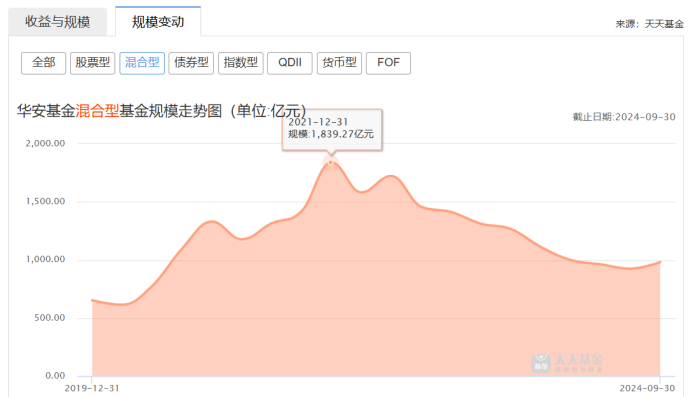Filter funds by 全部
The width and height of the screenshot is (691, 397).
pyautogui.click(x=44, y=63)
